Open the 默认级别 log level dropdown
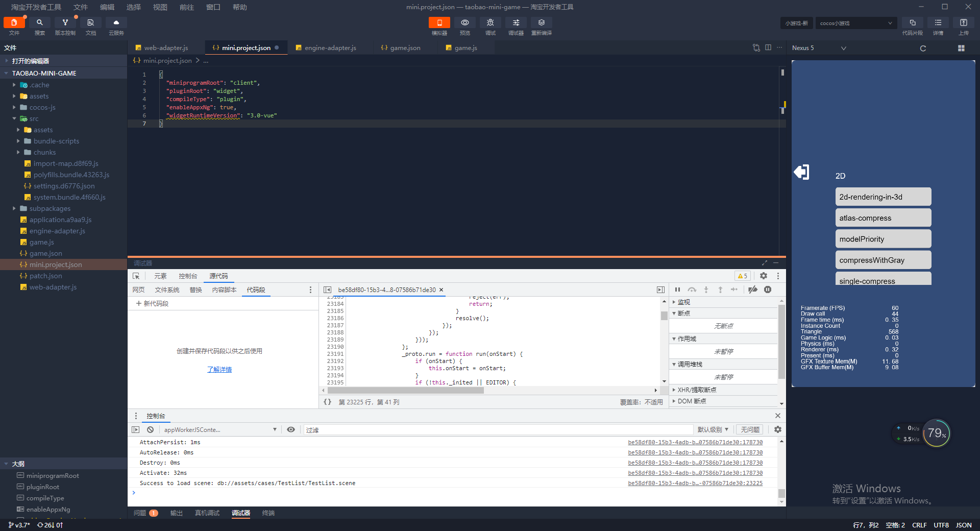Image resolution: width=980 pixels, height=531 pixels. coord(713,430)
